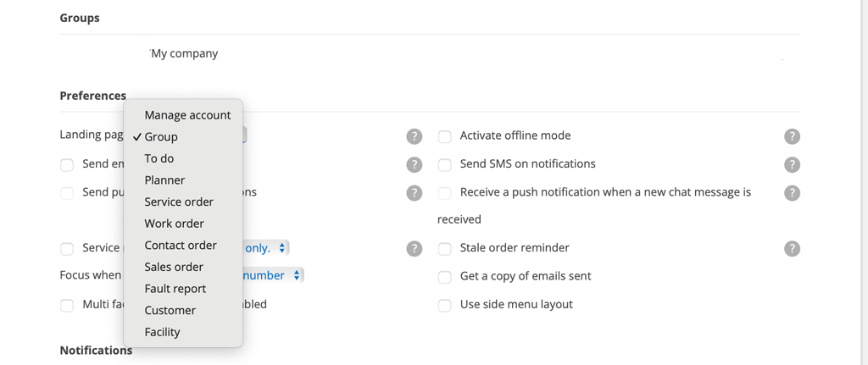
Task: Select Planner from the landing page list
Action: pyautogui.click(x=164, y=180)
